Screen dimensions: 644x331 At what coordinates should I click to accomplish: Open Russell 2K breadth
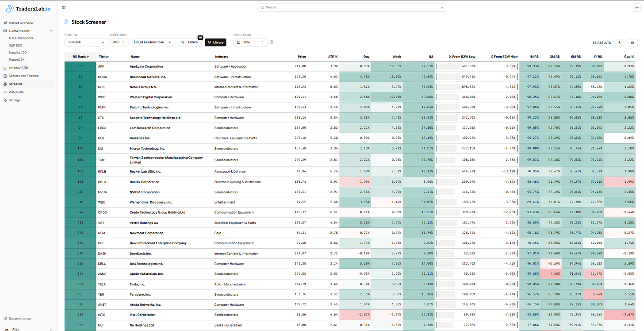(16, 59)
